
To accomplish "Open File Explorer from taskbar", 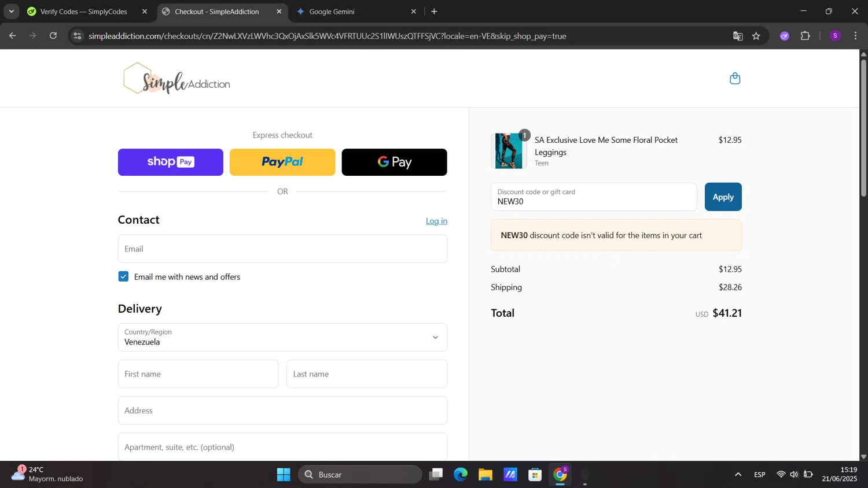I will click(485, 475).
